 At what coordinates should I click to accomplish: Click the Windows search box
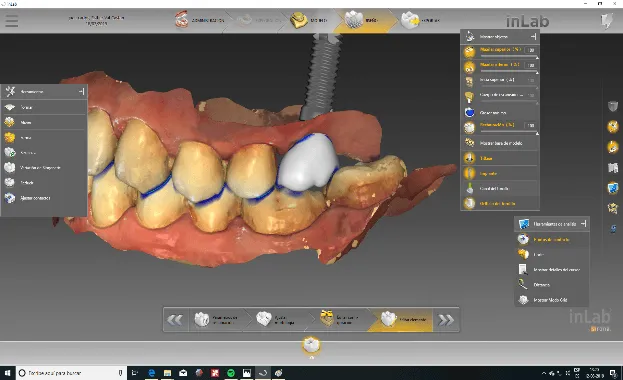pyautogui.click(x=71, y=373)
